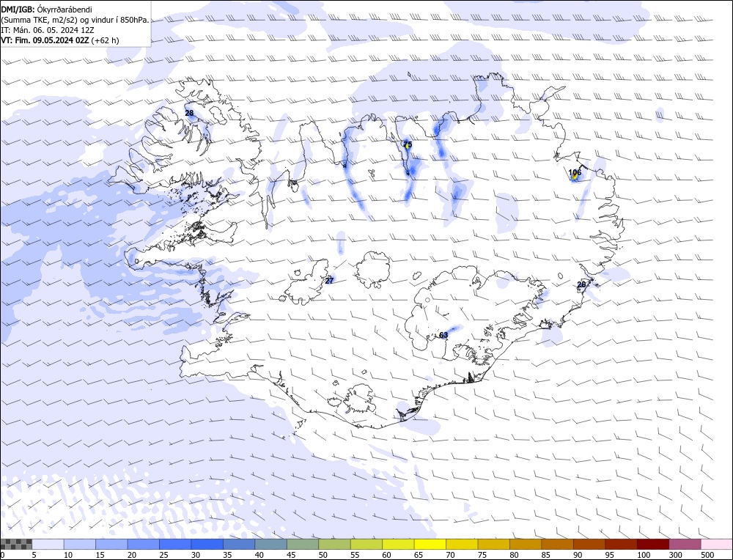The image size is (733, 560).
Task: Click the '(+62 h)' forecast offset text
Action: click(105, 40)
